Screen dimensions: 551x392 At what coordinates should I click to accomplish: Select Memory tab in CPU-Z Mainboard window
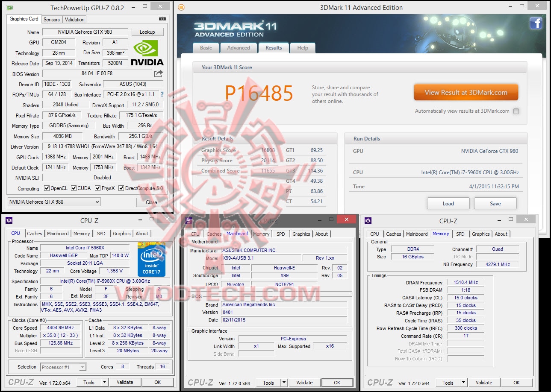click(261, 234)
